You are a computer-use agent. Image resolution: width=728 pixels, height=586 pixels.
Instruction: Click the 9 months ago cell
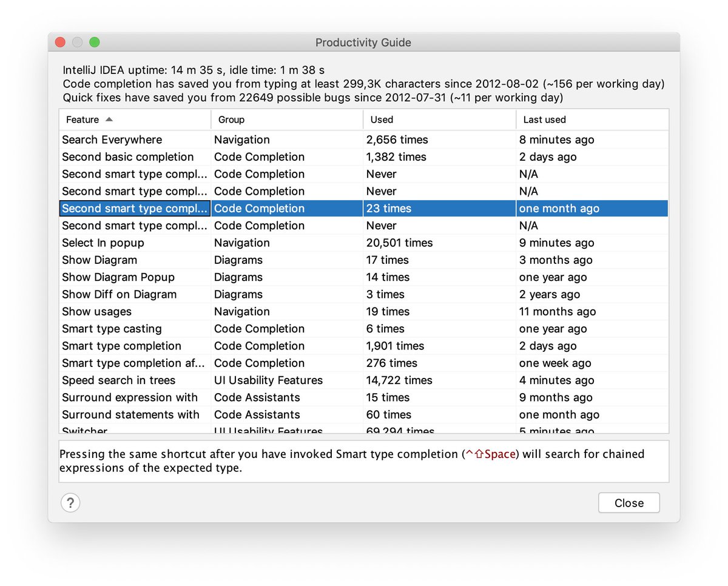click(592, 397)
